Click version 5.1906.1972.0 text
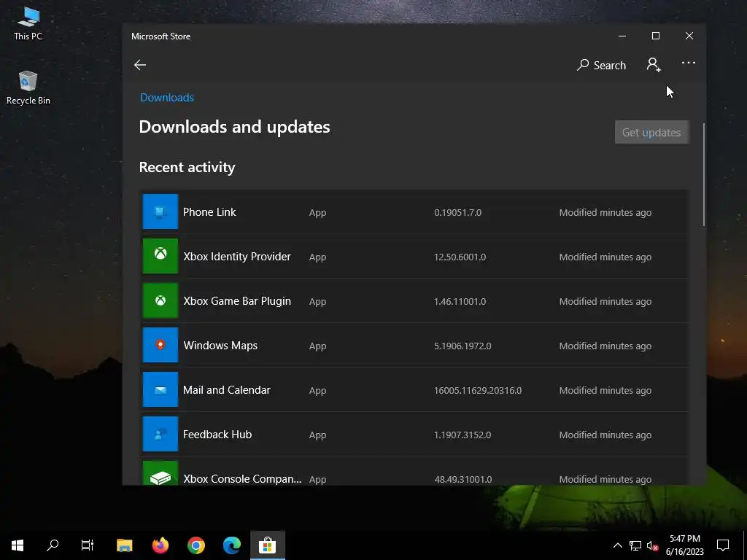The height and width of the screenshot is (560, 747). pyautogui.click(x=462, y=346)
